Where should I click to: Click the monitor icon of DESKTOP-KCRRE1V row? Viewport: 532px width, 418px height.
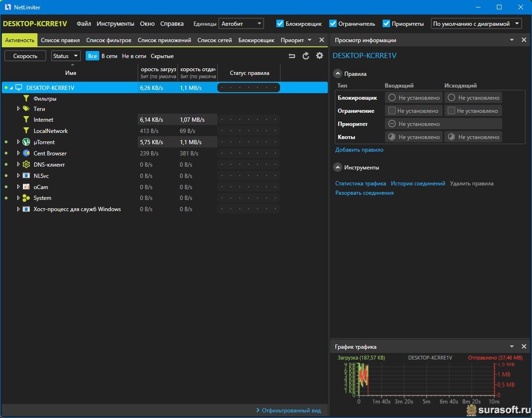coord(19,88)
